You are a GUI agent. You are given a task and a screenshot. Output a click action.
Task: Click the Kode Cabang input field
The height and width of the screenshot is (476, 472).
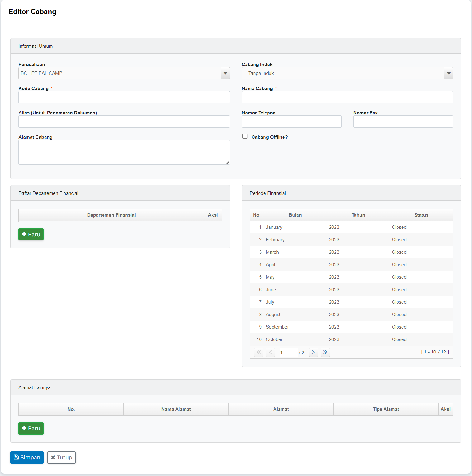(x=124, y=97)
